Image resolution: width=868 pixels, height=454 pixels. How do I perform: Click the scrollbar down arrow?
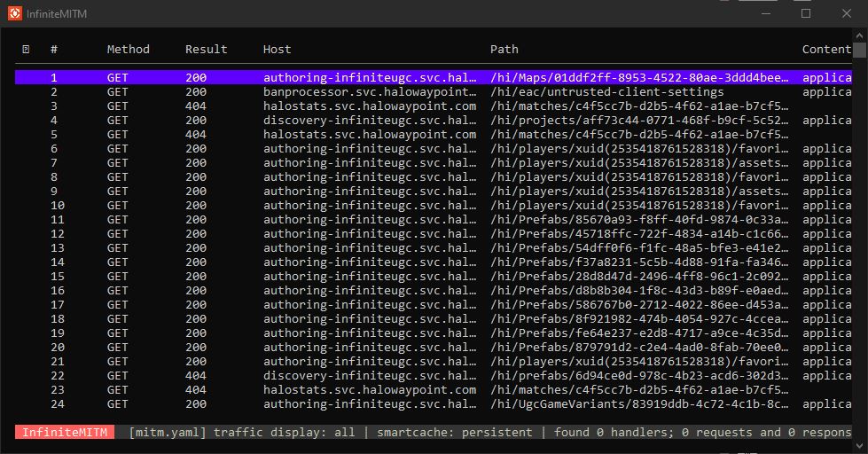pyautogui.click(x=859, y=446)
